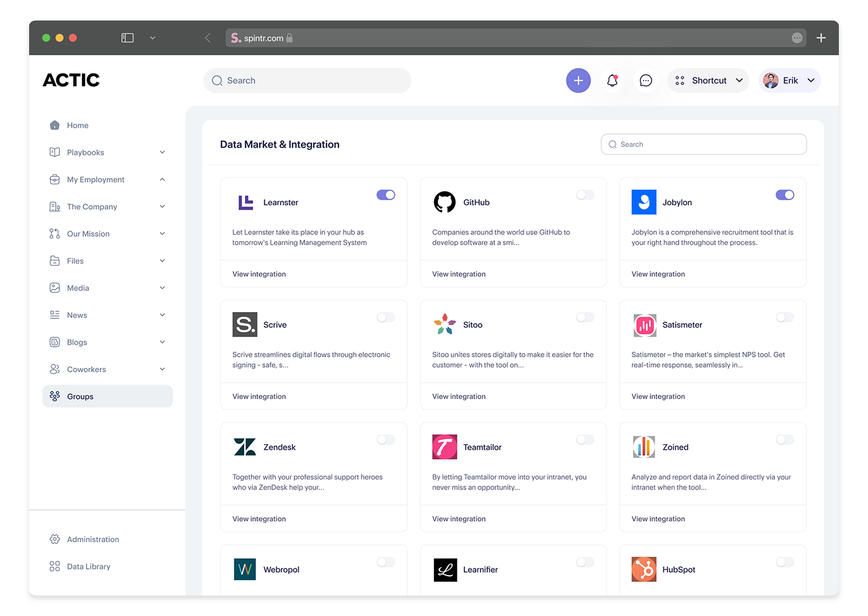Click the Satismeter logo icon

click(645, 325)
